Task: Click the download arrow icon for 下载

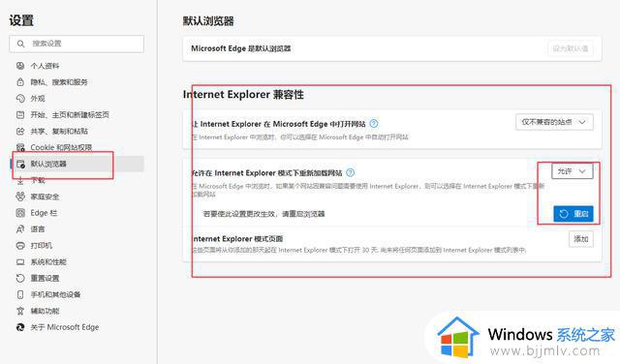Action: coord(20,180)
